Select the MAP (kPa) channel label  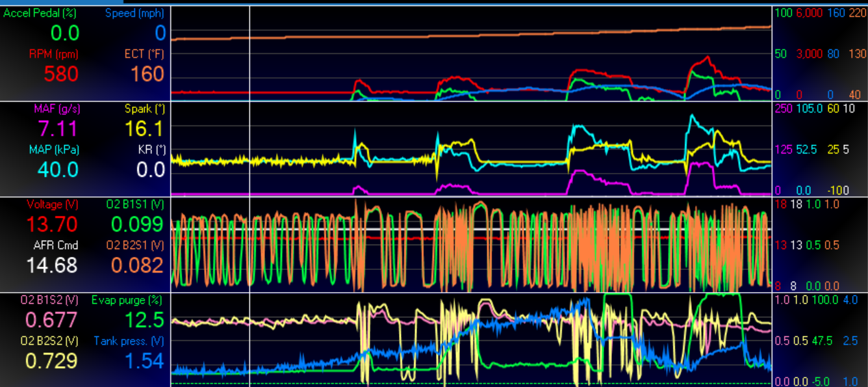(x=53, y=150)
